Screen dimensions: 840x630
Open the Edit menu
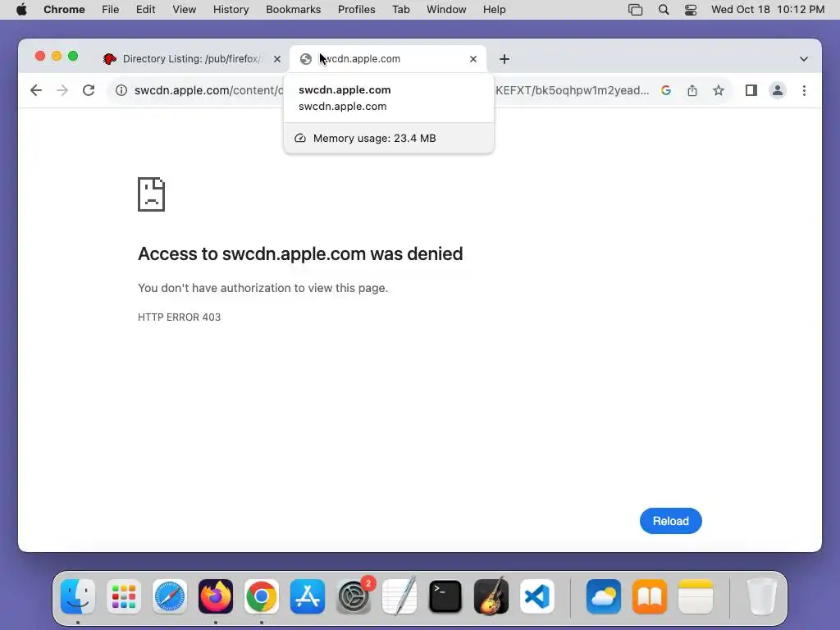point(145,10)
